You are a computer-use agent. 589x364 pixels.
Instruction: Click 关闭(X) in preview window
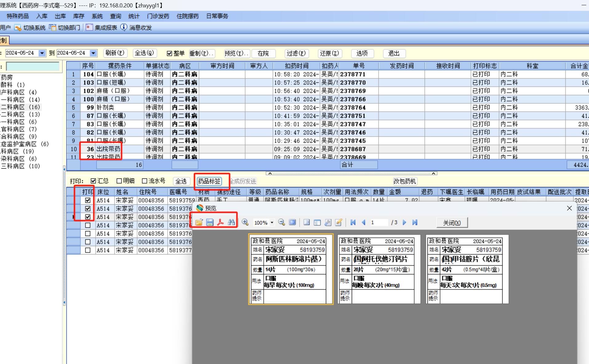(452, 223)
